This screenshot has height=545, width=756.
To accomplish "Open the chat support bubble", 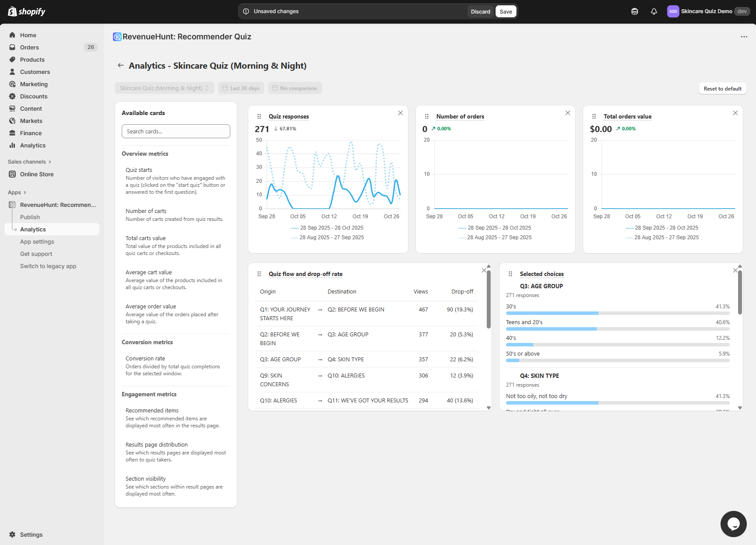I will 733,524.
